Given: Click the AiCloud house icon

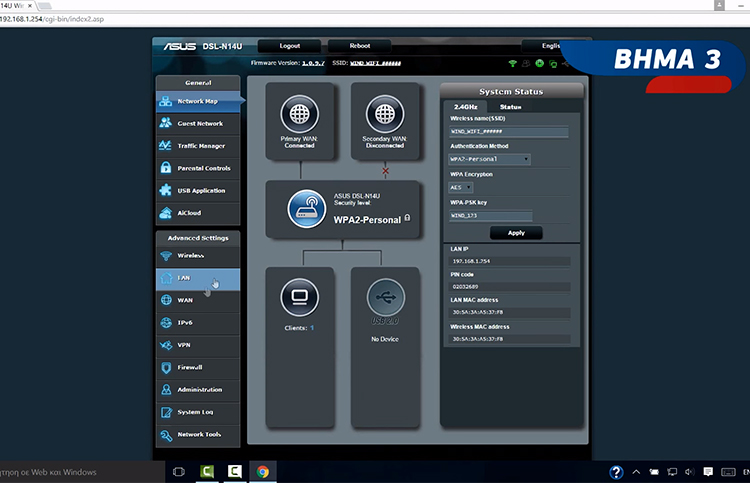Looking at the screenshot, I should [165, 213].
